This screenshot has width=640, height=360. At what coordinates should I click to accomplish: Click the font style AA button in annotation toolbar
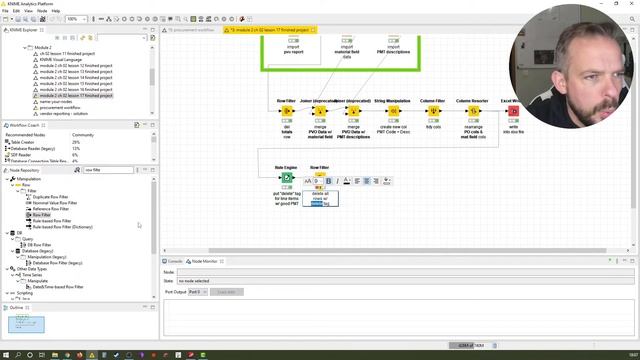[308, 181]
